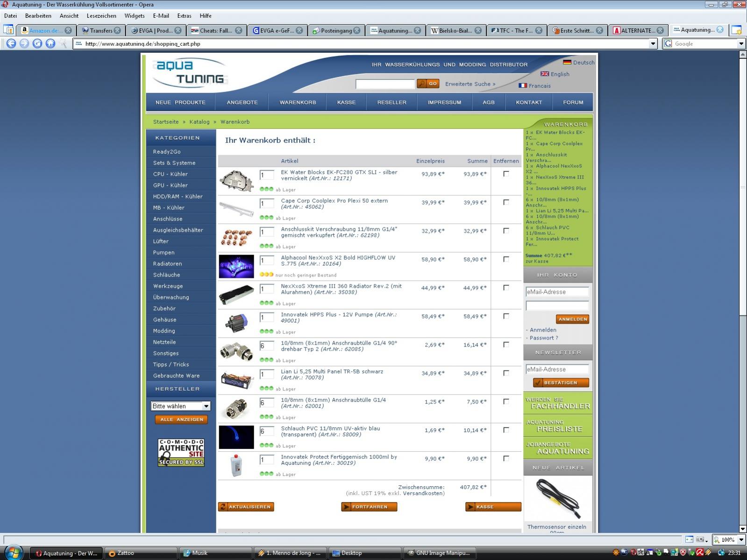Open the Passwort ? link
This screenshot has width=747, height=560.
click(x=544, y=338)
